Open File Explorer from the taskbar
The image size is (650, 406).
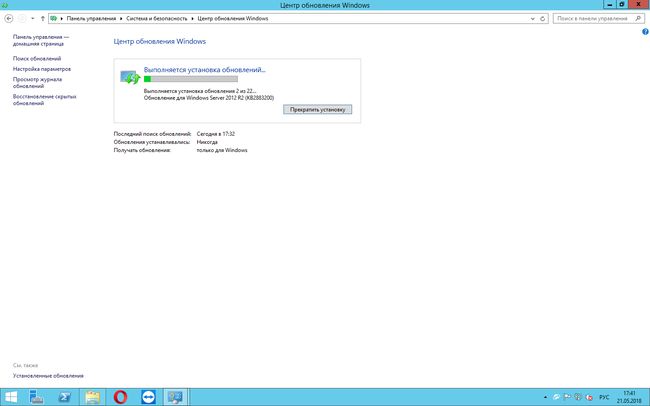coord(92,397)
